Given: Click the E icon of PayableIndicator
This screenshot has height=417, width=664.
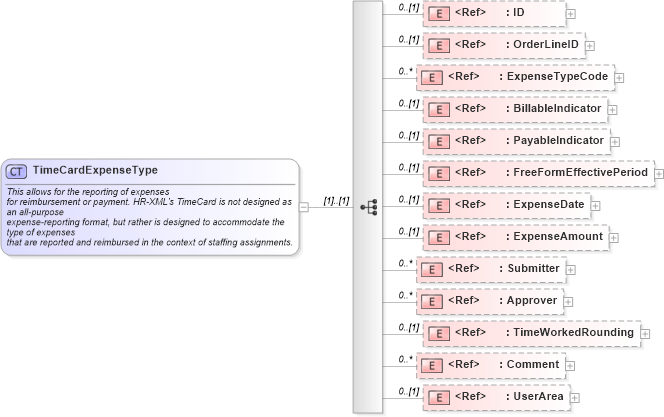Looking at the screenshot, I should coord(439,142).
